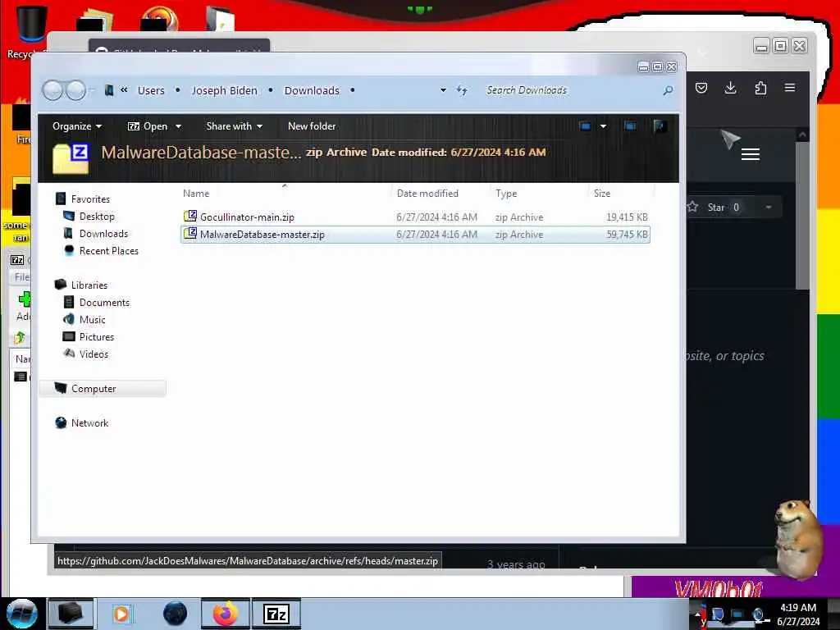Select Libraries in navigation pane

[x=89, y=285]
